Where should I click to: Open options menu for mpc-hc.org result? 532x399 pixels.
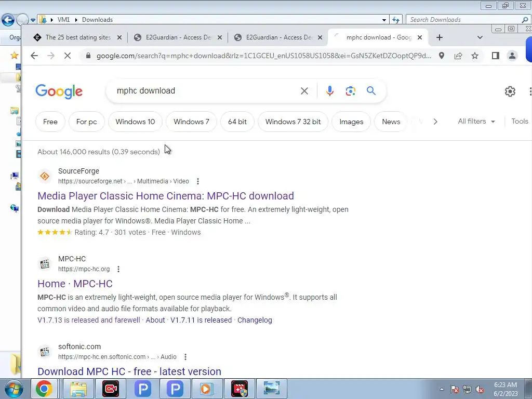118,270
